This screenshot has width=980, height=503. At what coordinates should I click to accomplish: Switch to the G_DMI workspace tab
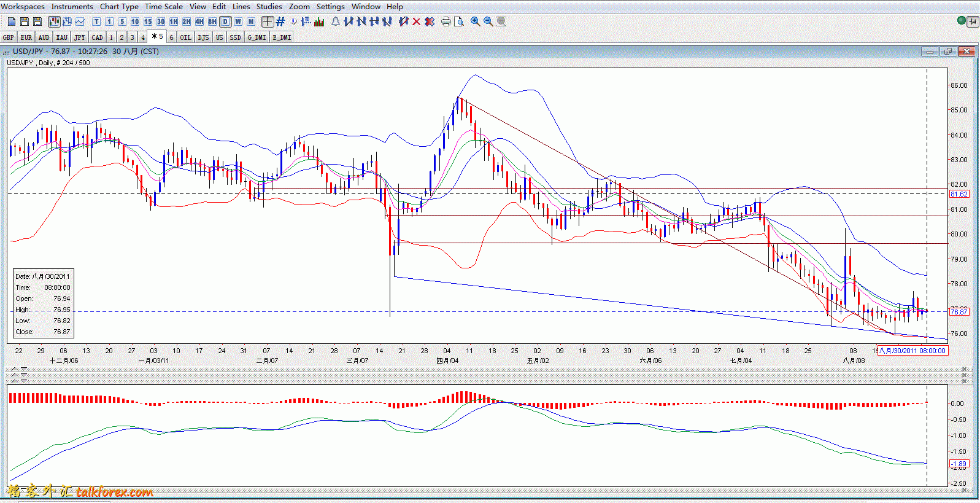257,37
